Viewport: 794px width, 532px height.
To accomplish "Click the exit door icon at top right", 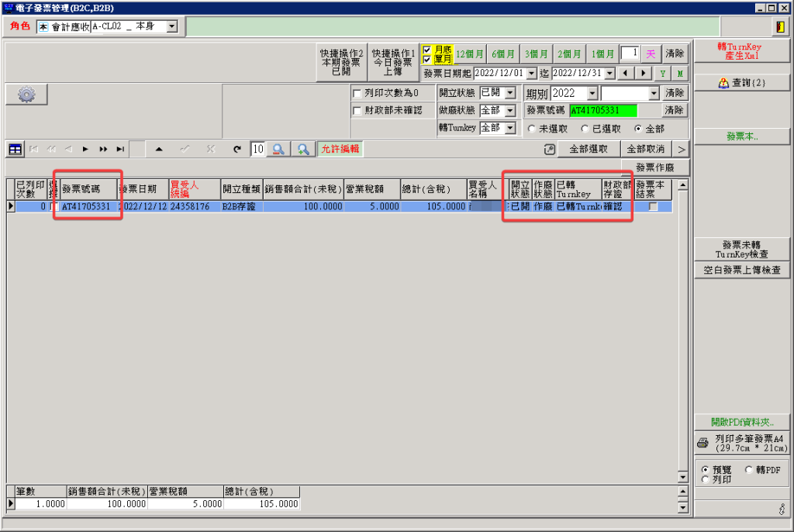I will coord(778,27).
